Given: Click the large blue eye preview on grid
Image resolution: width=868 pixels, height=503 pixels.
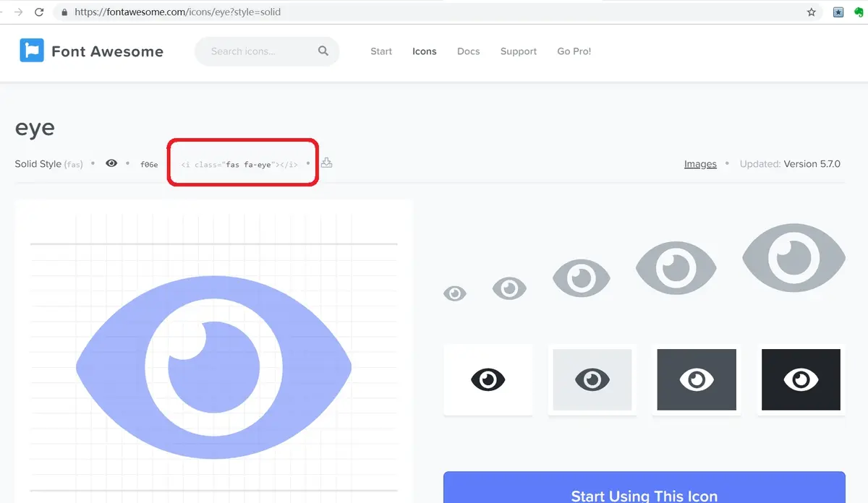Looking at the screenshot, I should pyautogui.click(x=213, y=367).
